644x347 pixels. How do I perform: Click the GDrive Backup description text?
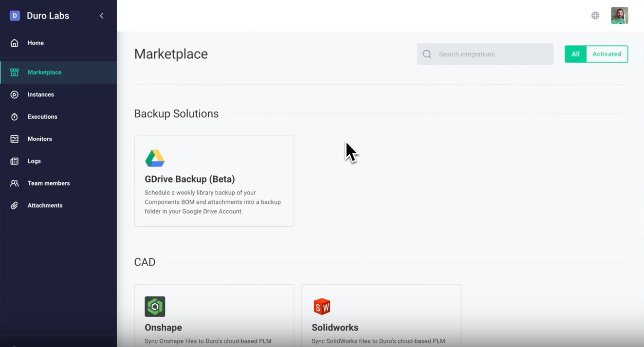213,202
